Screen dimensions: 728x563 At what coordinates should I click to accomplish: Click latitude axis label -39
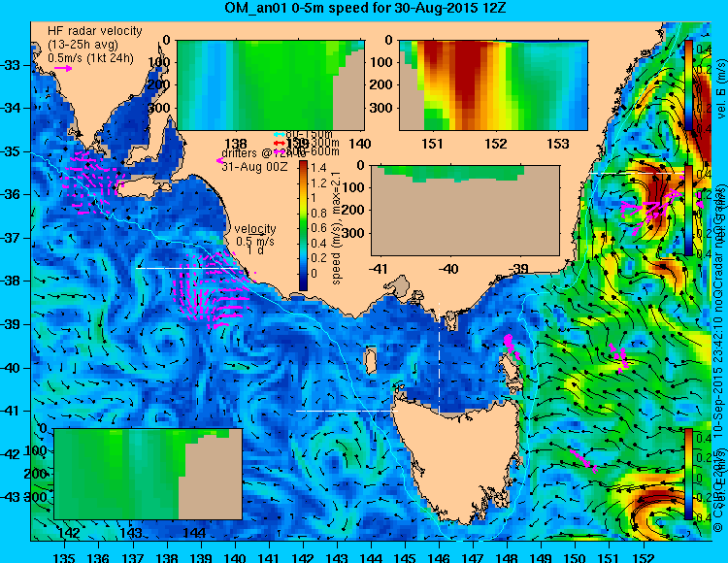tap(11, 324)
